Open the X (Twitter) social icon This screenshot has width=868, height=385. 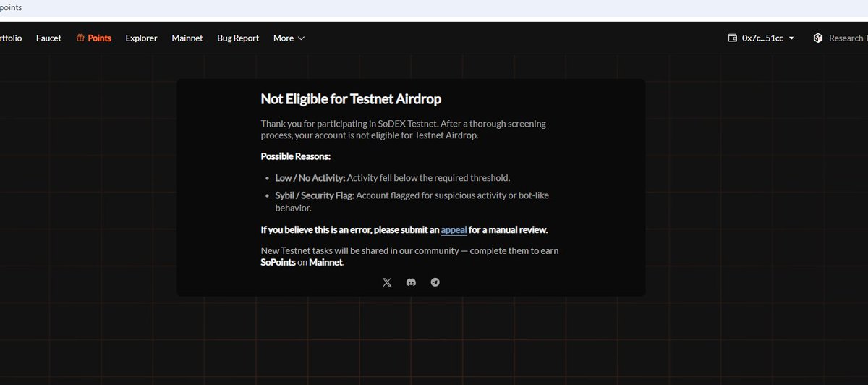pyautogui.click(x=387, y=282)
